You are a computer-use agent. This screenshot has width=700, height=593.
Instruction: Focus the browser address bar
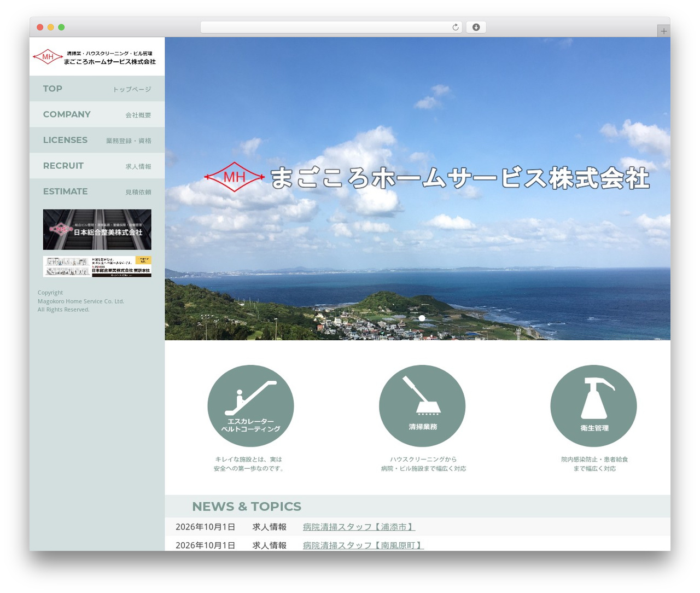click(331, 27)
